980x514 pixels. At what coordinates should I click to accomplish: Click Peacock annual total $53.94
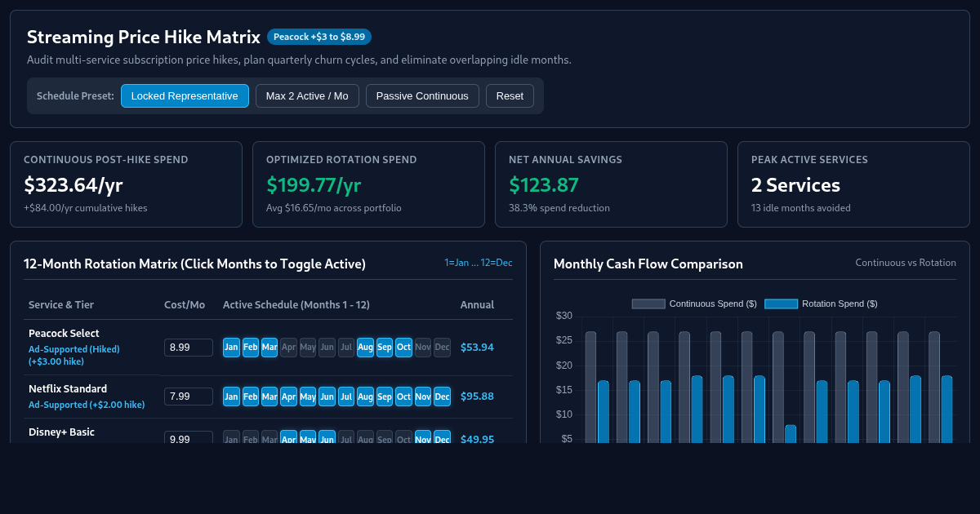click(477, 348)
